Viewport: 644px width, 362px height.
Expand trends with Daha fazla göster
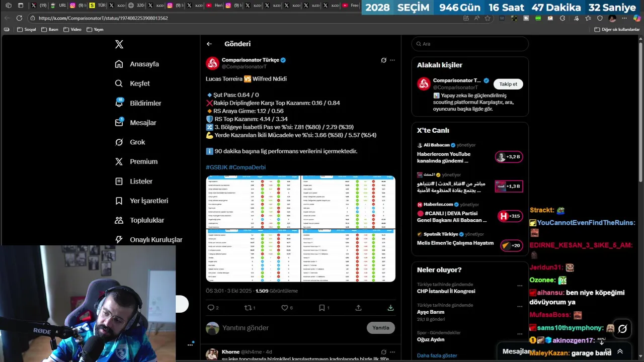point(437,355)
